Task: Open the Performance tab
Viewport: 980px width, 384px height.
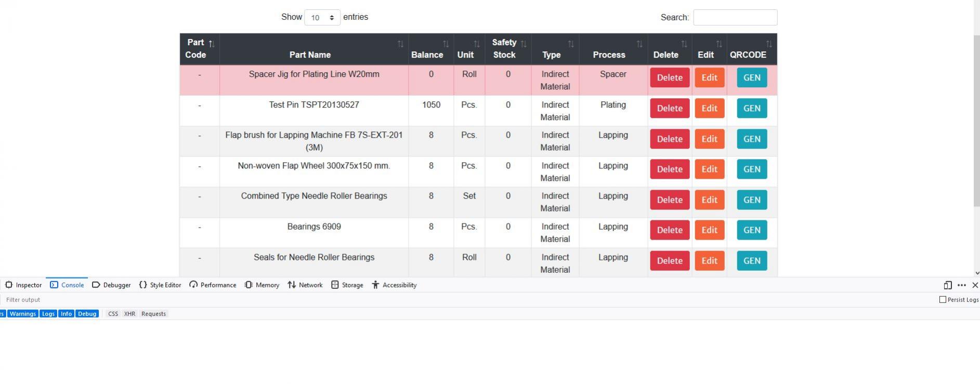Action: point(213,285)
